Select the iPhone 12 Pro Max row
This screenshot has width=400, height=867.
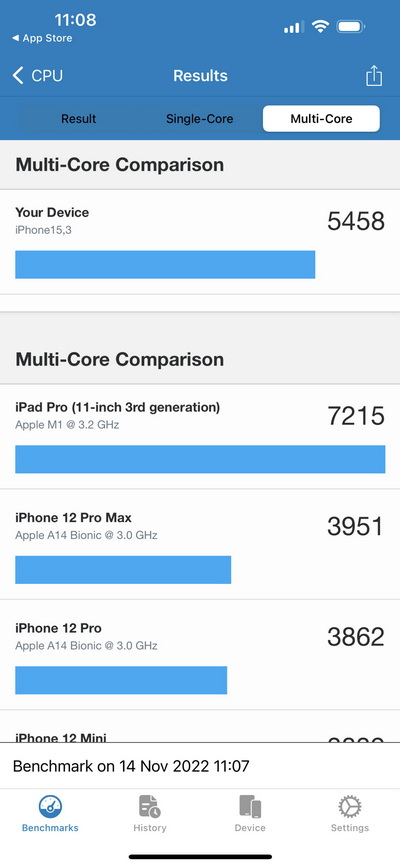tap(200, 545)
